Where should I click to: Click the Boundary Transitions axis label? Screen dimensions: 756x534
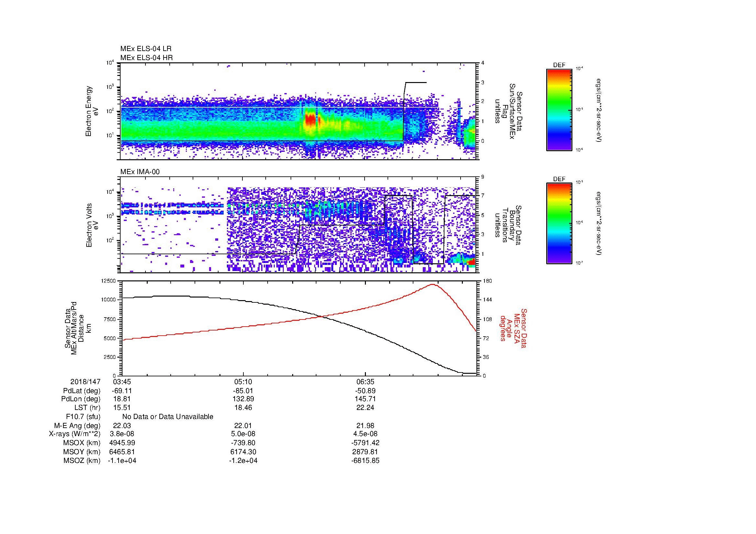508,225
